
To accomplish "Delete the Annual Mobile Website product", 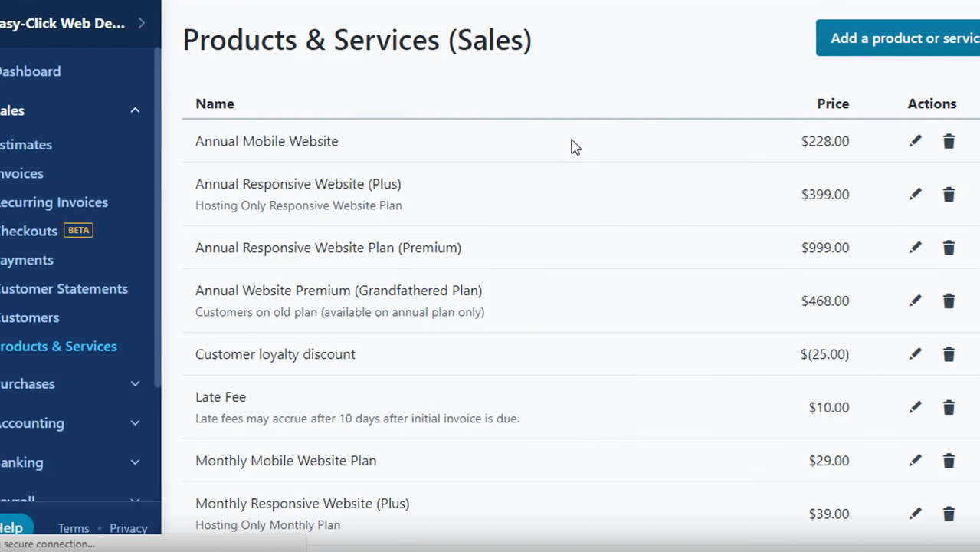I will click(x=949, y=141).
